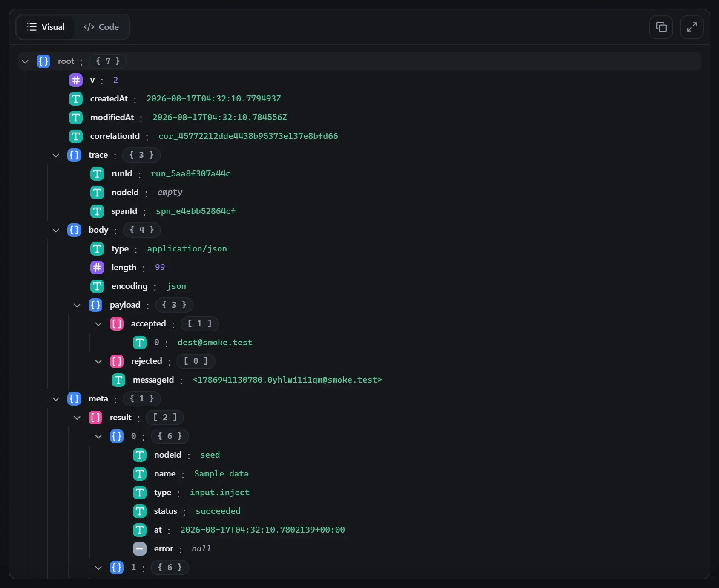
Task: Click the root object type icon
Action: pos(43,61)
